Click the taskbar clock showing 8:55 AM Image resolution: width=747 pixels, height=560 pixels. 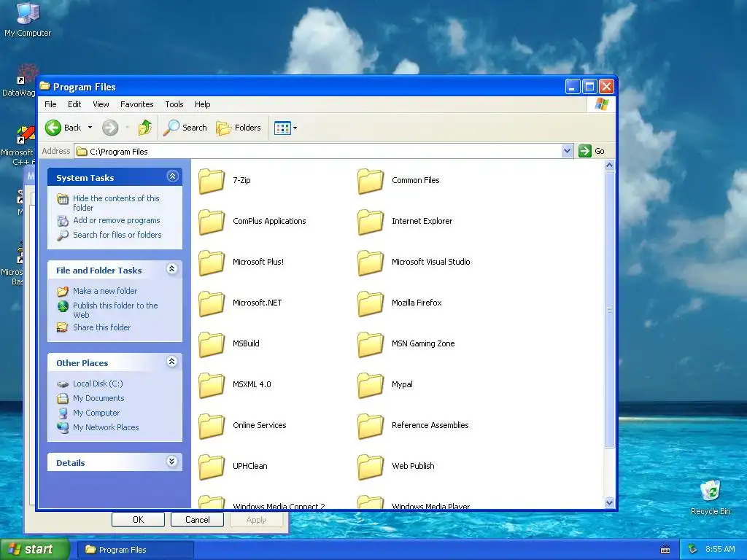pyautogui.click(x=720, y=550)
